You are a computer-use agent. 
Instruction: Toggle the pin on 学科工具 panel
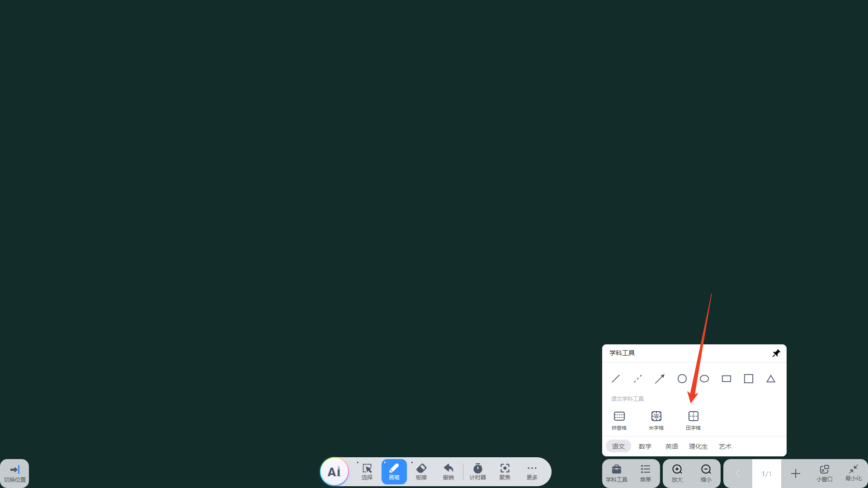coord(776,353)
